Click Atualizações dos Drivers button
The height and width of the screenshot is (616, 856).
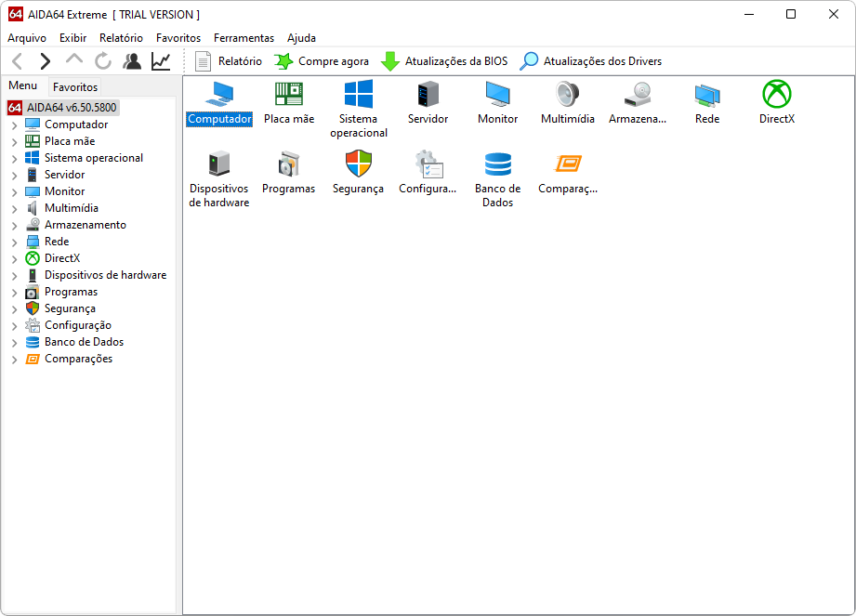[x=591, y=61]
